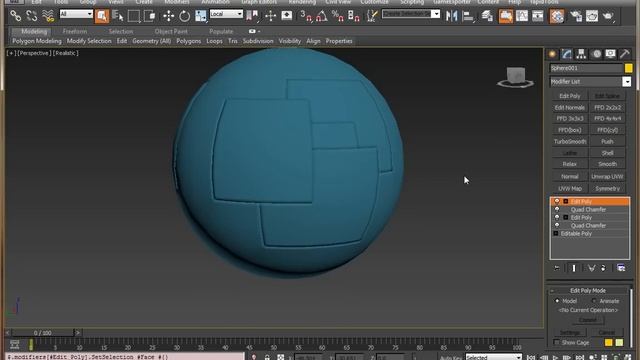Screen dimensions: 640x360
Task: Select the Model radio button
Action: 557,301
